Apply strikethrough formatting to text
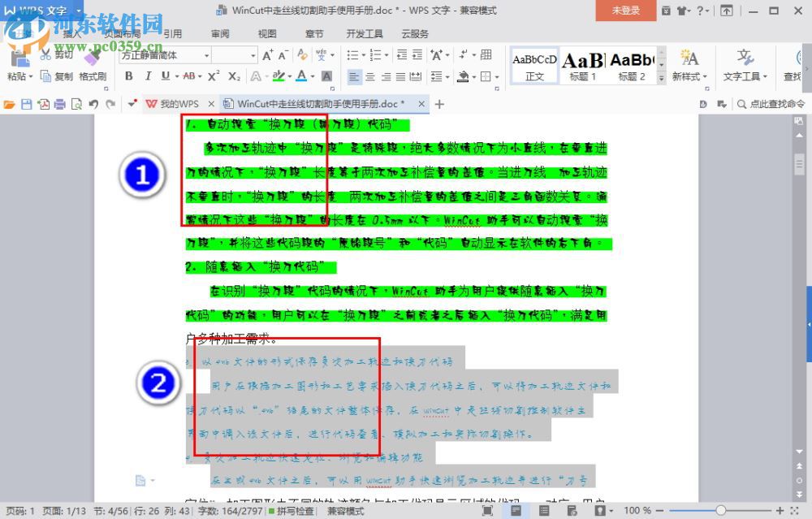This screenshot has height=519, width=812. pos(189,76)
